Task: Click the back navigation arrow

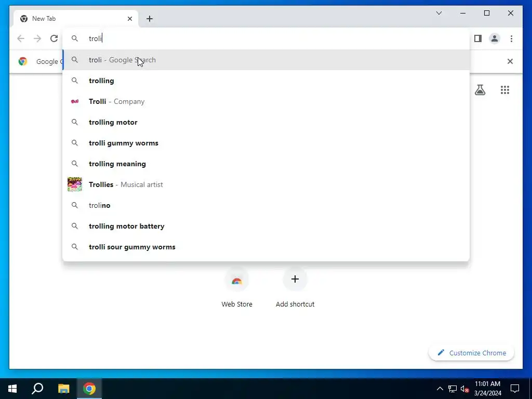Action: [21, 38]
